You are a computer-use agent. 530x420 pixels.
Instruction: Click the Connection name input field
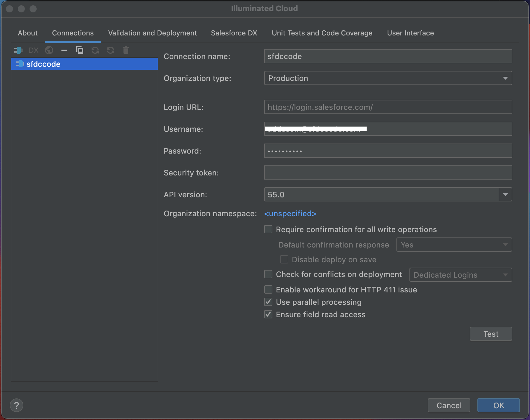point(388,56)
